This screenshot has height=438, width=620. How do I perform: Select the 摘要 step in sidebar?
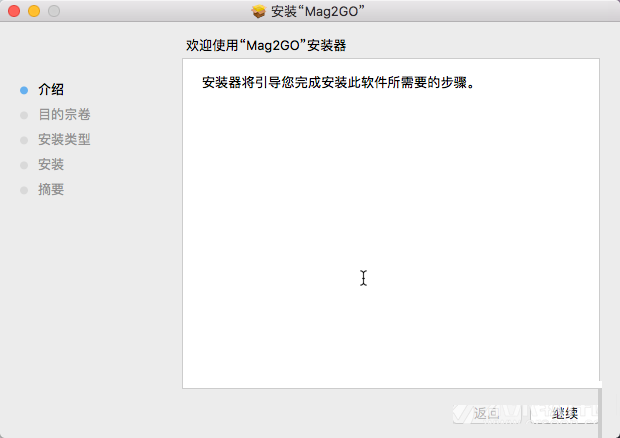point(51,189)
